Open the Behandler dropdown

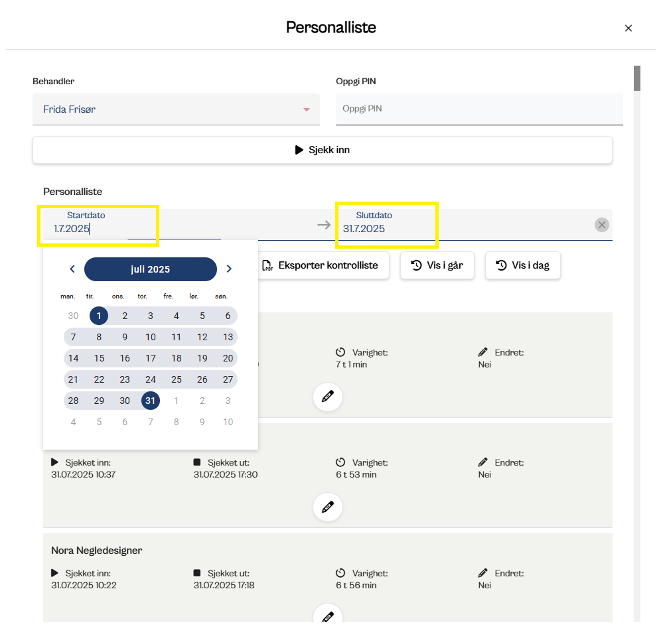tap(176, 109)
